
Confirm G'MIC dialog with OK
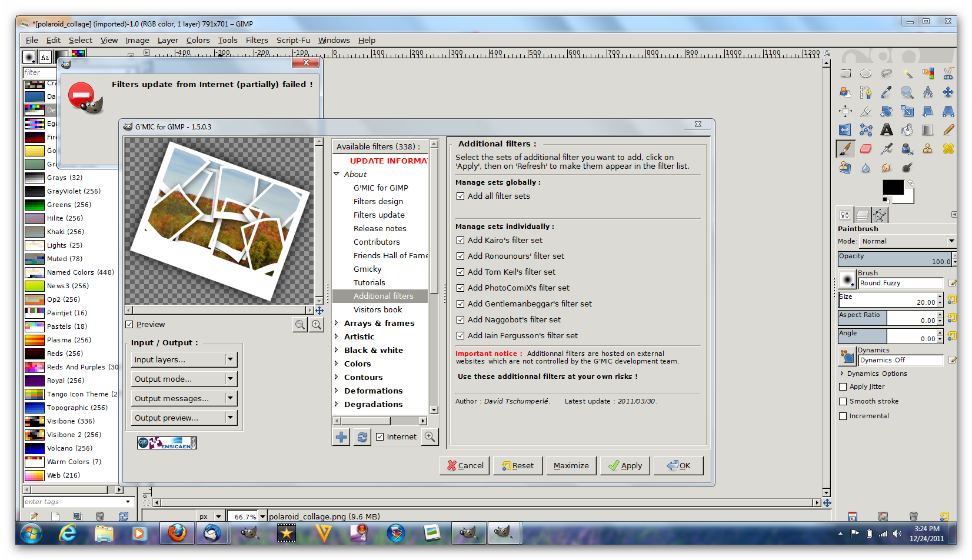(x=678, y=465)
